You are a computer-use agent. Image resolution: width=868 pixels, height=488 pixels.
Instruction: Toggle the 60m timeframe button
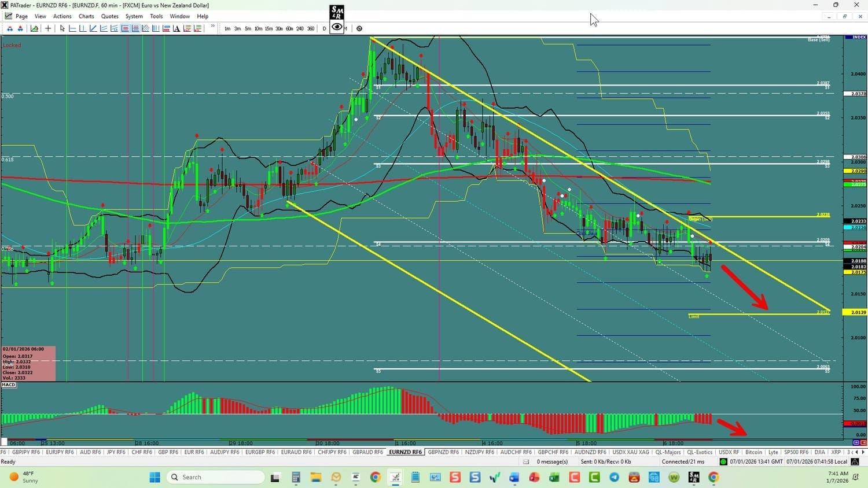coord(289,28)
